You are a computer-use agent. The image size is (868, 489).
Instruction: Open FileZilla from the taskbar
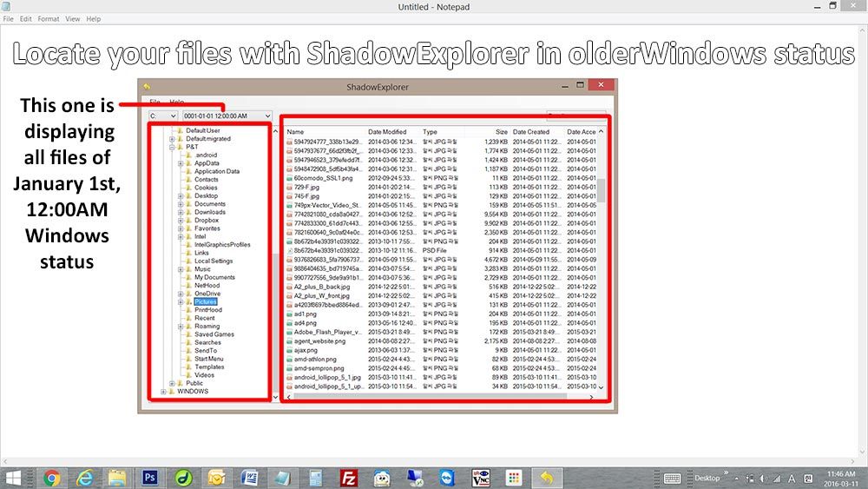(x=349, y=478)
